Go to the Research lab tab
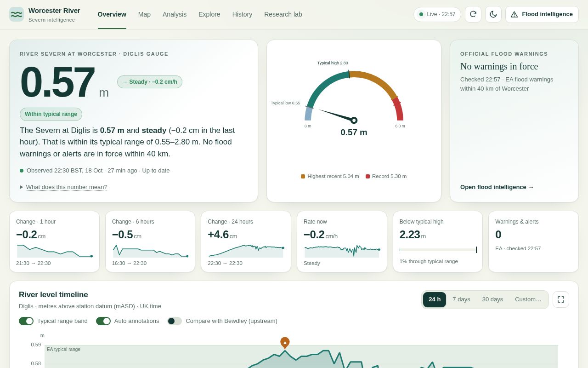 click(x=283, y=14)
